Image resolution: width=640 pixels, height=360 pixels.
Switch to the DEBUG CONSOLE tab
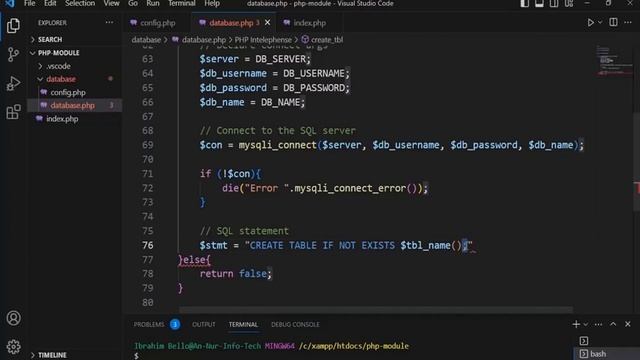[x=295, y=324]
